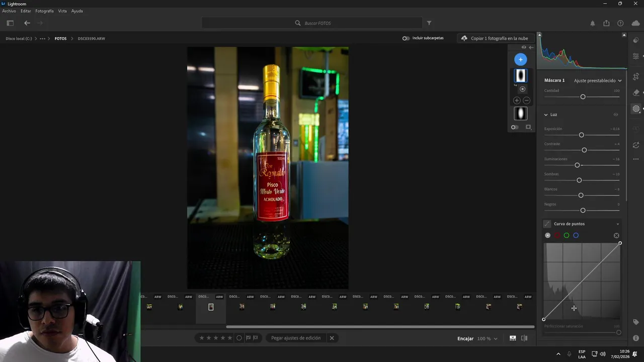Open the Fotografía menu

44,11
